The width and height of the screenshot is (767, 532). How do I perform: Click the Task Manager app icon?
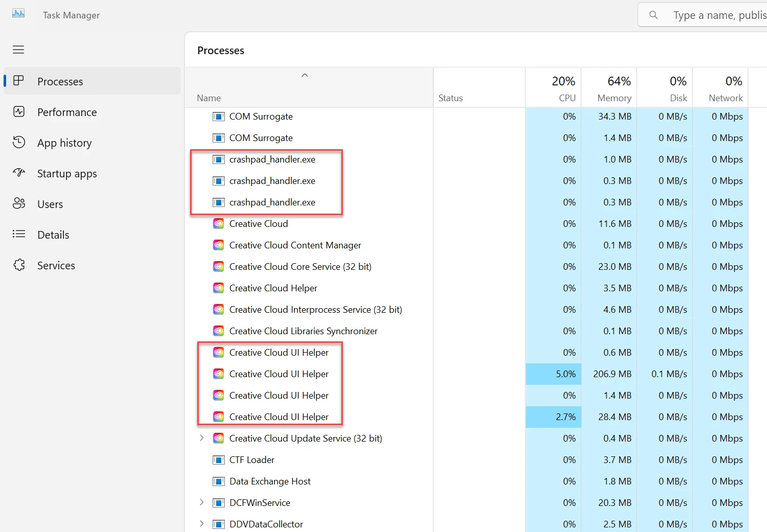pyautogui.click(x=18, y=14)
